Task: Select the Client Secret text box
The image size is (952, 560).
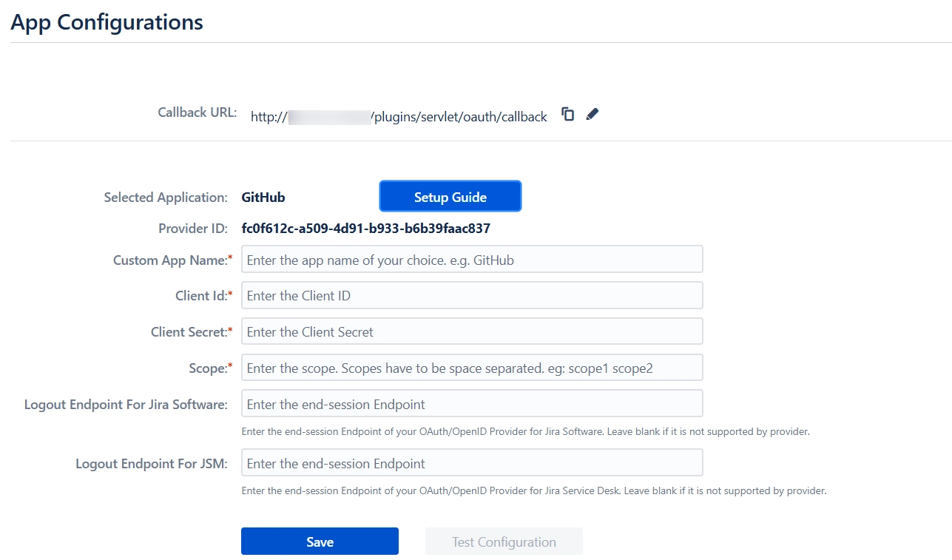Action: 472,331
